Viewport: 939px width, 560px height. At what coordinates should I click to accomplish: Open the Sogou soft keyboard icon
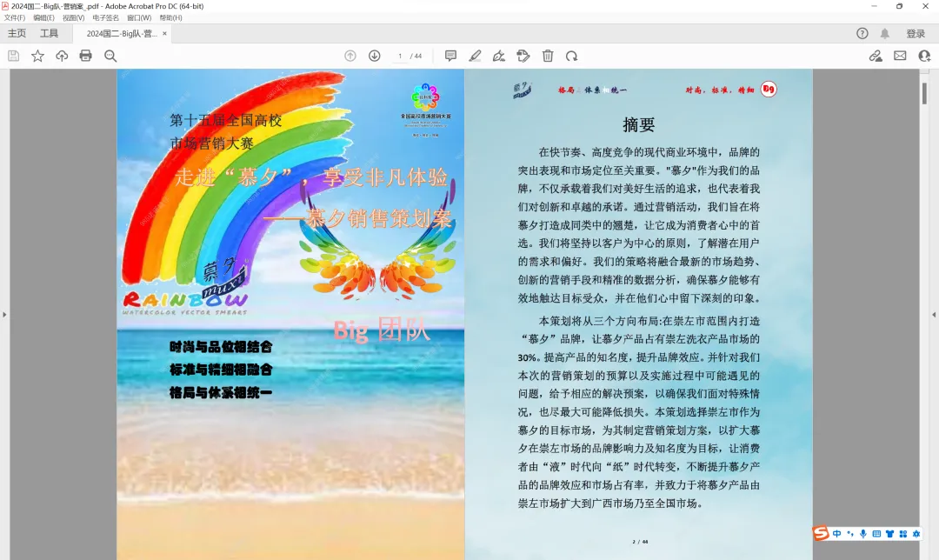tap(877, 534)
